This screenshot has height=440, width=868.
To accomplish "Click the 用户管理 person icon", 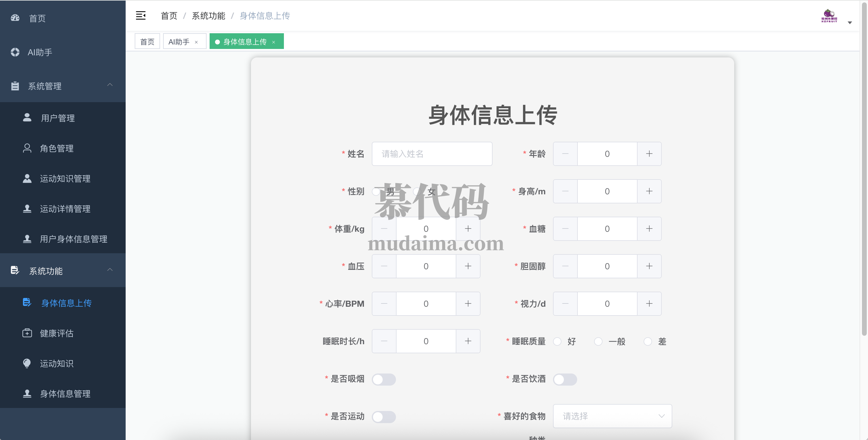I will [27, 118].
